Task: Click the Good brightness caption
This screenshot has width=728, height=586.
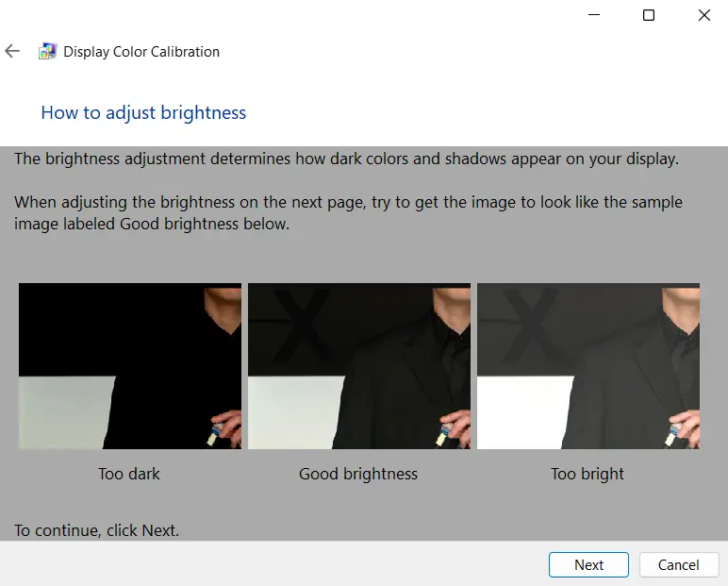Action: coord(358,474)
